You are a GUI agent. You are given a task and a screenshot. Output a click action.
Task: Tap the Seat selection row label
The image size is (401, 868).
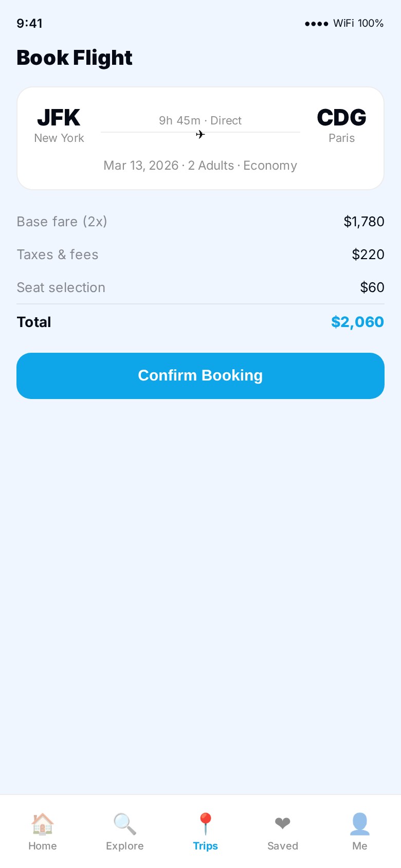coord(61,287)
